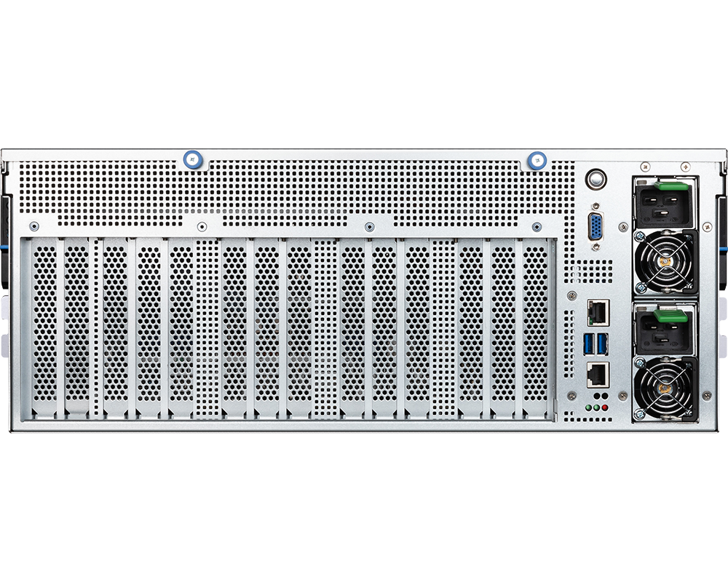Click the upper RJ45 Ethernet port
The image size is (728, 582).
[x=597, y=314]
